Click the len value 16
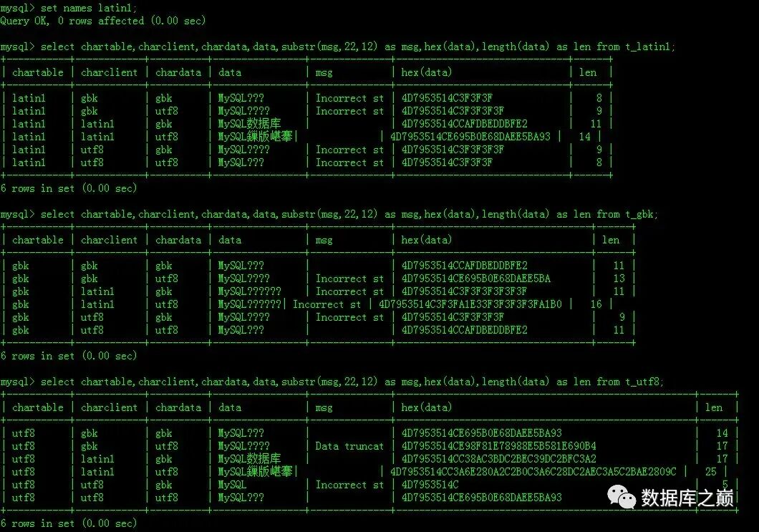This screenshot has width=759, height=532. [x=596, y=304]
